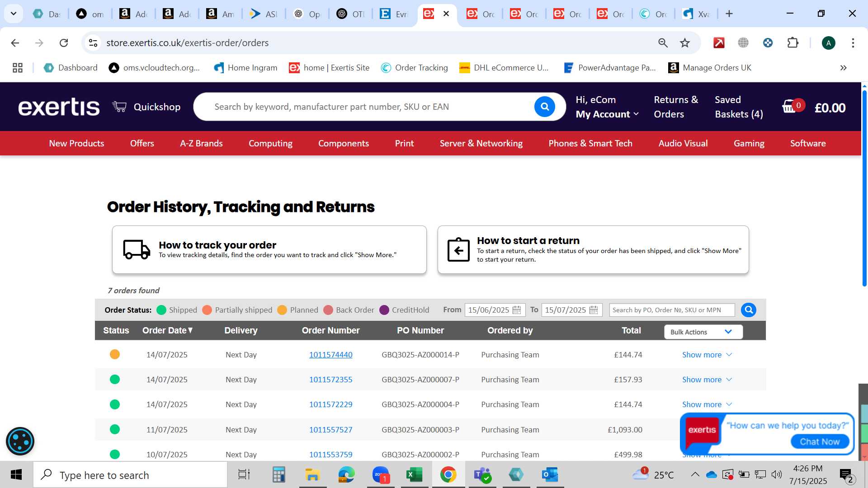Screen dimensions: 868x488
Task: Click the Planned orange status dot of order 1011574440
Action: [115, 354]
